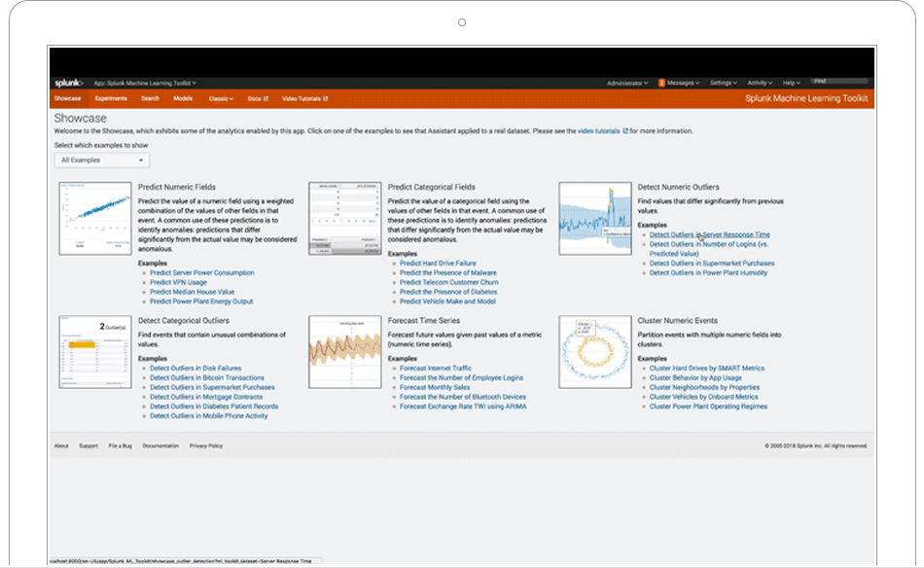Image resolution: width=924 pixels, height=568 pixels.
Task: Open Detect Outliers in Power Plant Humidity
Action: [708, 272]
